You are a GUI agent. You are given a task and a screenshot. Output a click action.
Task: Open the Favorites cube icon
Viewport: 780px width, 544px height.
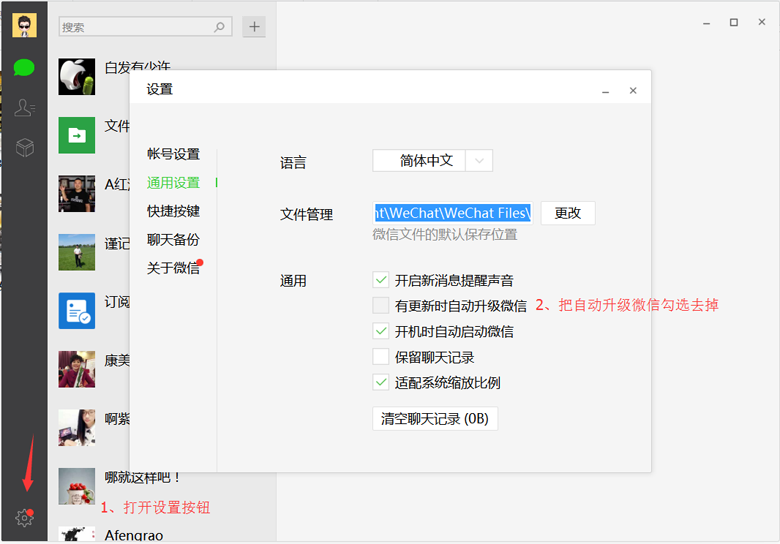(24, 148)
